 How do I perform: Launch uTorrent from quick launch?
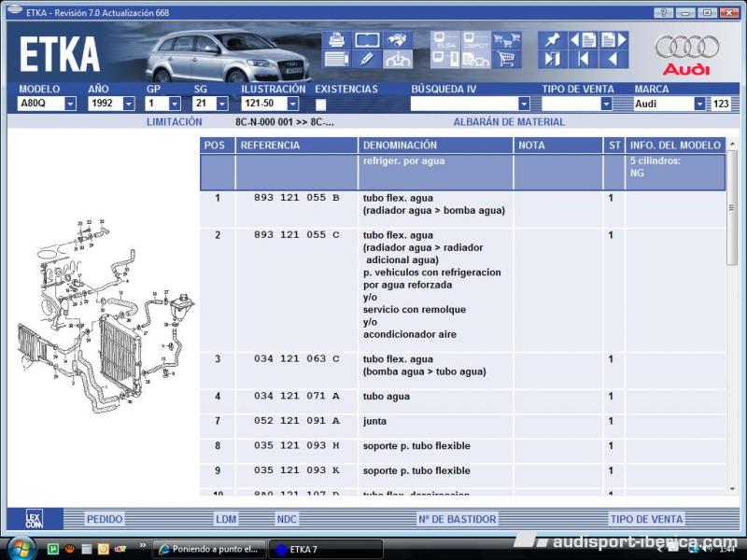(53, 549)
